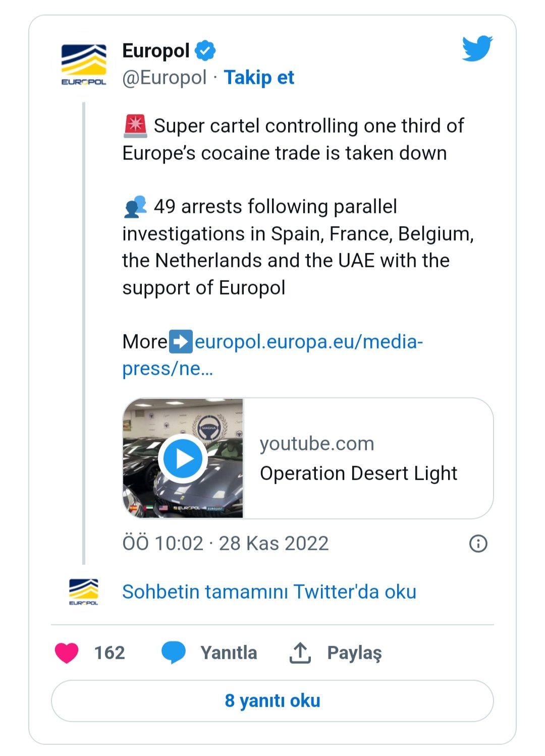This screenshot has width=545, height=756.
Task: Click the blue reply speech bubble icon
Action: [173, 653]
